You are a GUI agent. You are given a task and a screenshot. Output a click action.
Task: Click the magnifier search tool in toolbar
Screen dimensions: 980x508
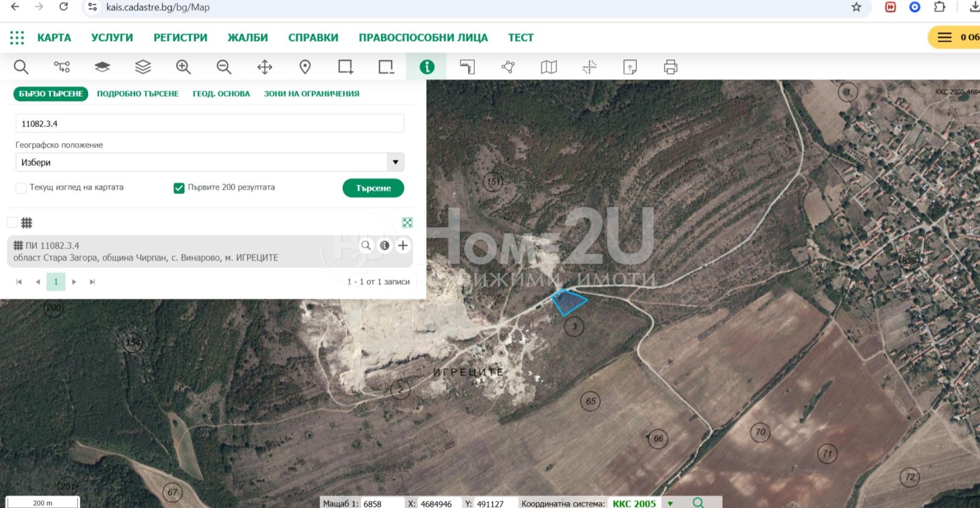point(21,67)
